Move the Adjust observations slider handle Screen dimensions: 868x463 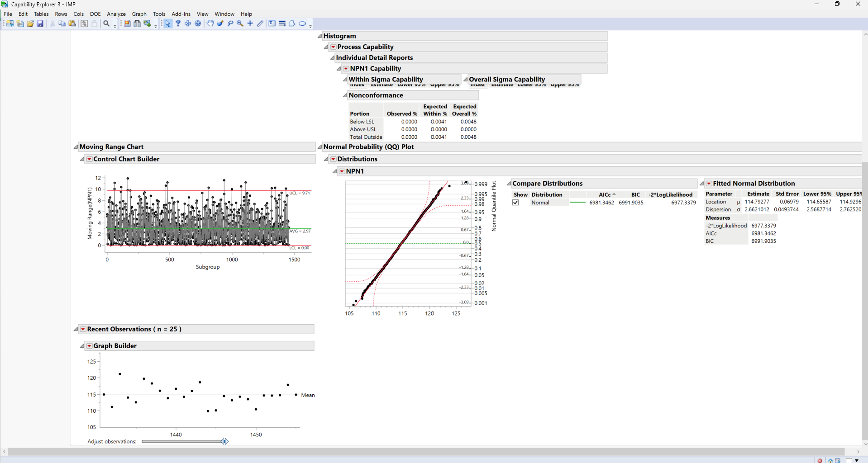[225, 441]
